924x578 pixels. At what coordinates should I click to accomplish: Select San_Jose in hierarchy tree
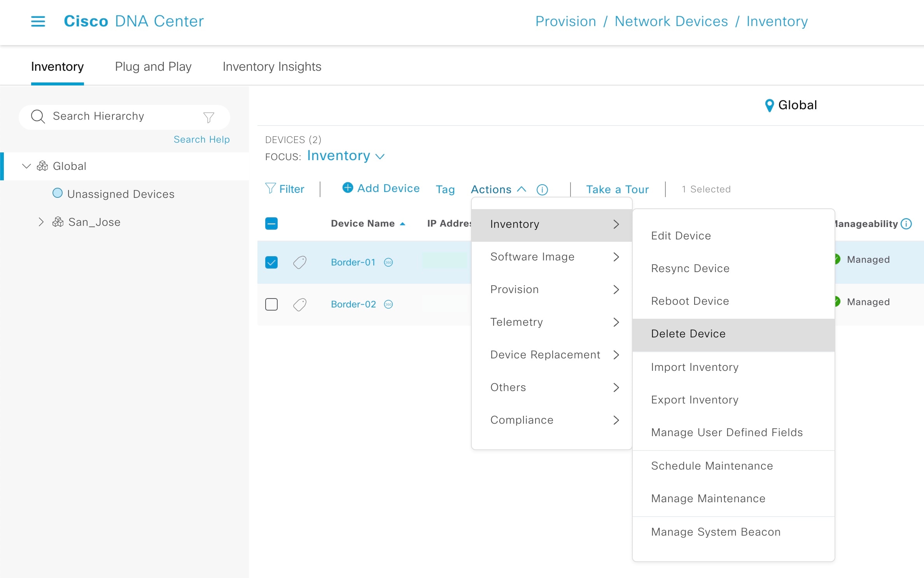pos(94,222)
